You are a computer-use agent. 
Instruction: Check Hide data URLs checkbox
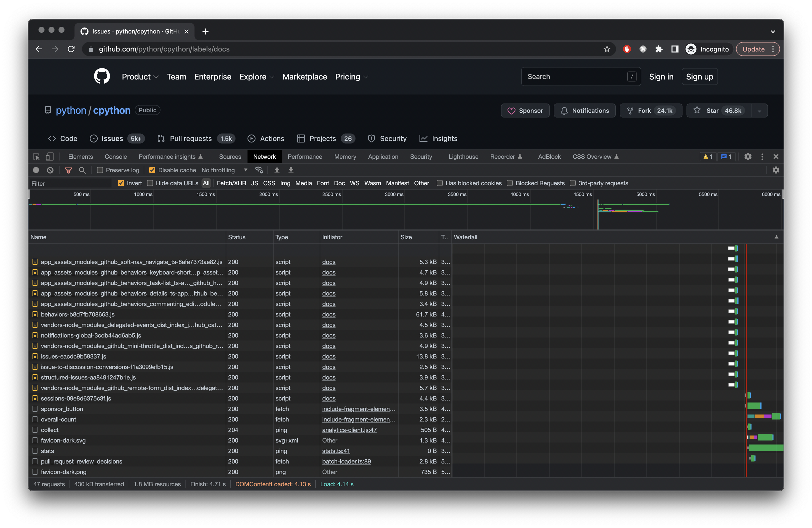[150, 183]
